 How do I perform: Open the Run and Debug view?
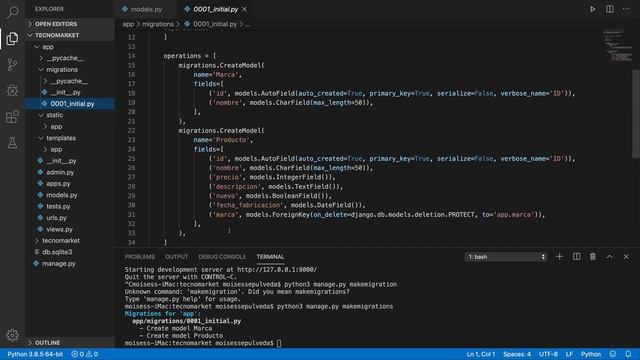pos(12,90)
